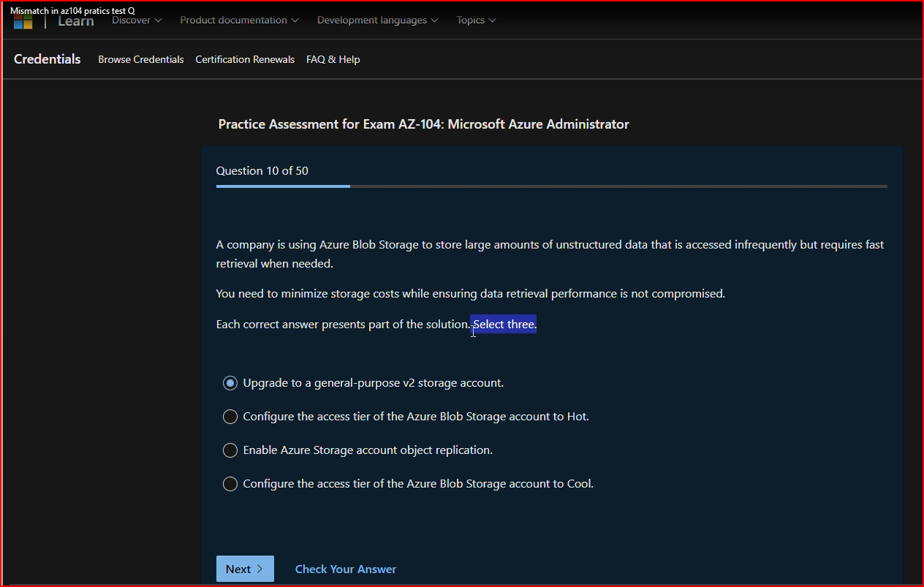Image resolution: width=924 pixels, height=587 pixels.
Task: Expand the Topics dropdown menu
Action: point(475,20)
